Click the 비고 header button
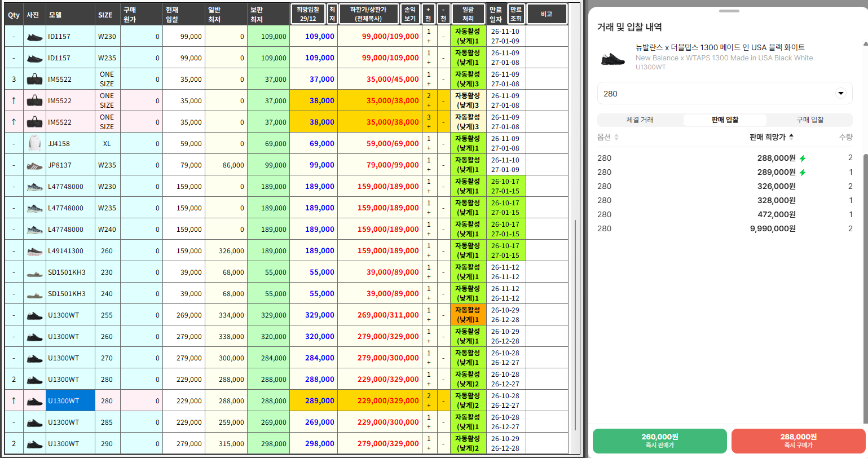The height and width of the screenshot is (458, 868). 547,14
